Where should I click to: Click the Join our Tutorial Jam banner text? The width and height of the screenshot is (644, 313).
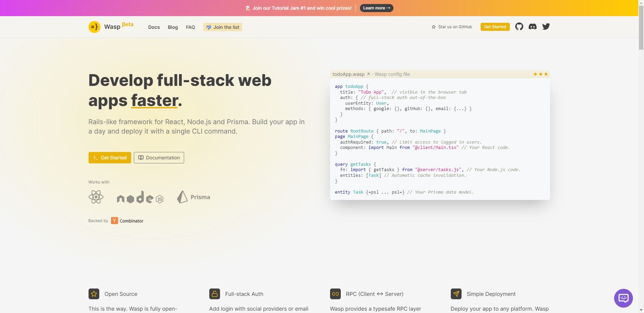pos(302,8)
